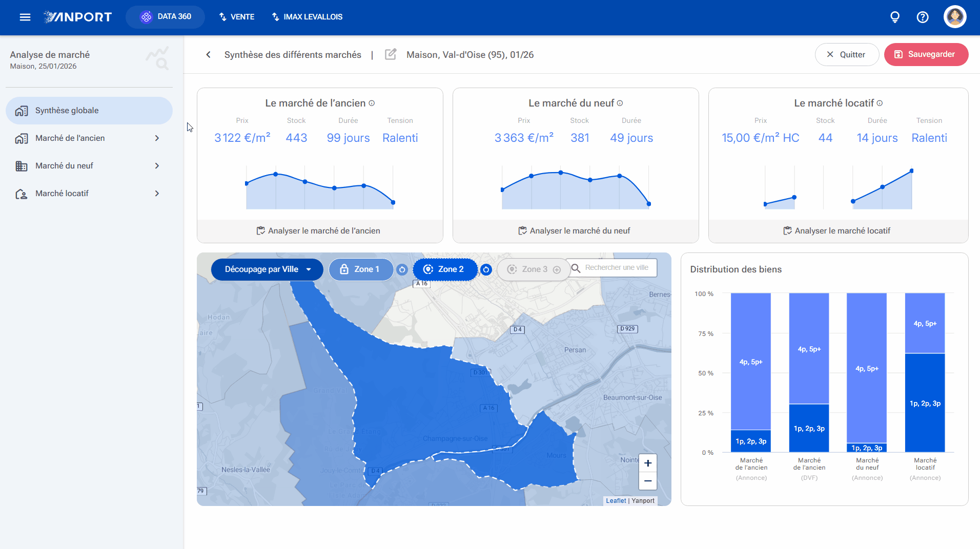Click the Sauvegarder button

coord(926,54)
